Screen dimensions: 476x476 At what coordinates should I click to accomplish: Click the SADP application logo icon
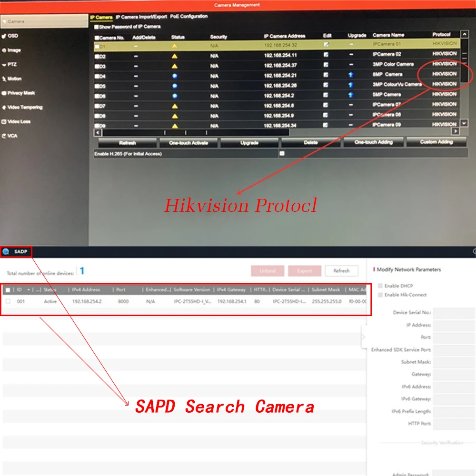coord(6,251)
